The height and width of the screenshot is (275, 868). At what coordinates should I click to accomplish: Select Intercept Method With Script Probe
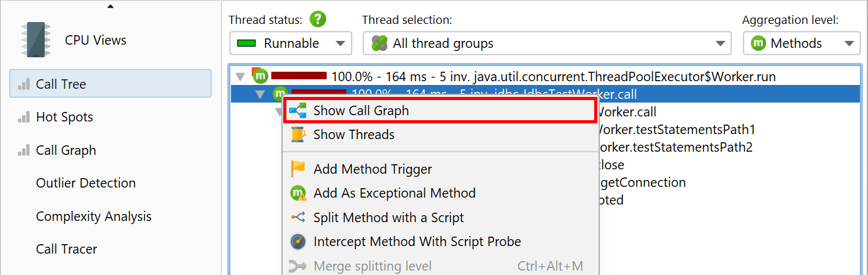(x=417, y=242)
